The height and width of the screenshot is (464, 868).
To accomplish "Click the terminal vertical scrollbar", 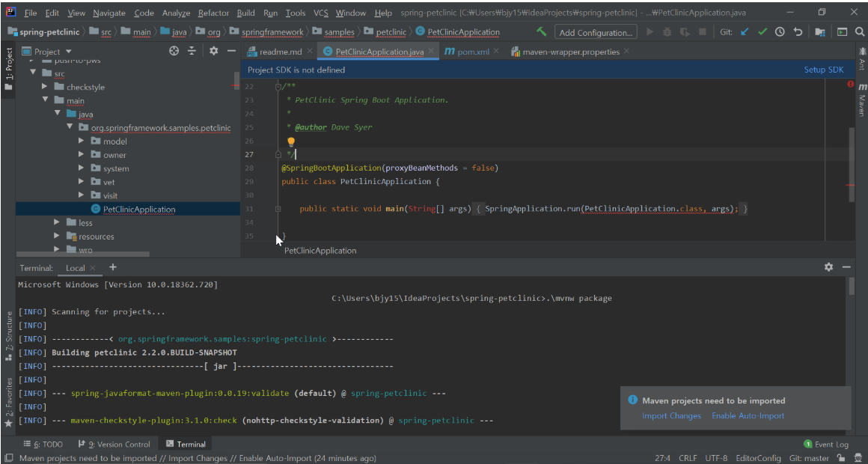I will pyautogui.click(x=852, y=286).
